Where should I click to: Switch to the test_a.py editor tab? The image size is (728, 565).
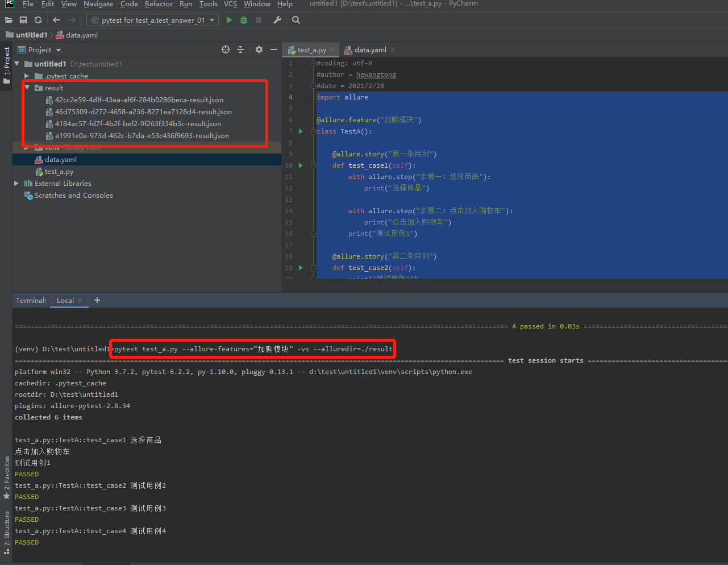pyautogui.click(x=311, y=50)
